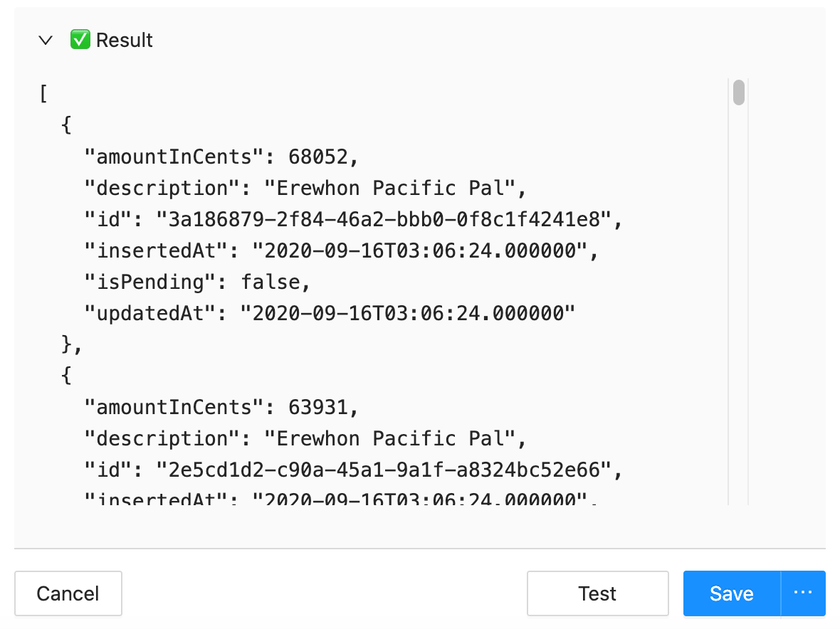Click the first updatedAt timestamp value

[407, 313]
